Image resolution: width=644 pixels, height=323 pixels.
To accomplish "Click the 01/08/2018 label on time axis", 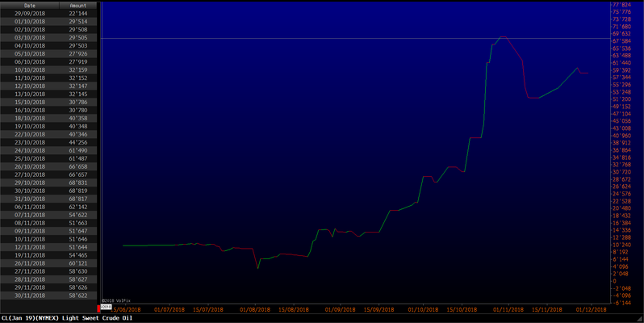I will (x=255, y=309).
